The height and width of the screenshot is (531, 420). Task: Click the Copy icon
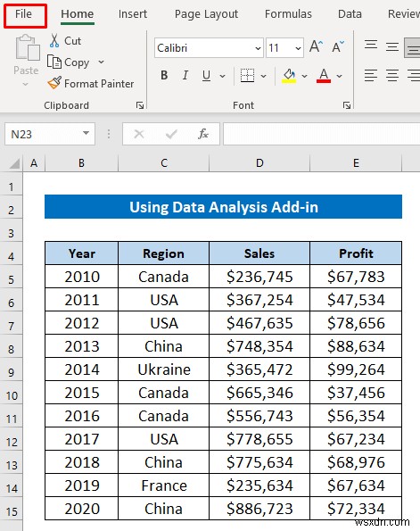[x=54, y=62]
